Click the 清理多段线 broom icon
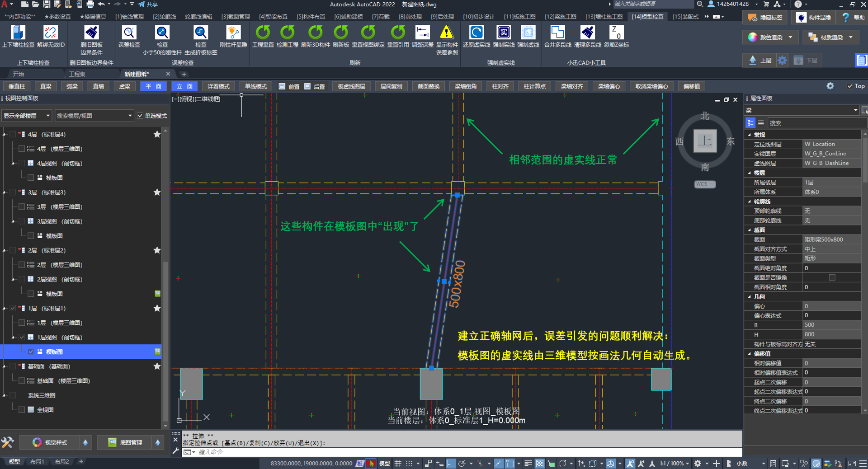 (587, 33)
